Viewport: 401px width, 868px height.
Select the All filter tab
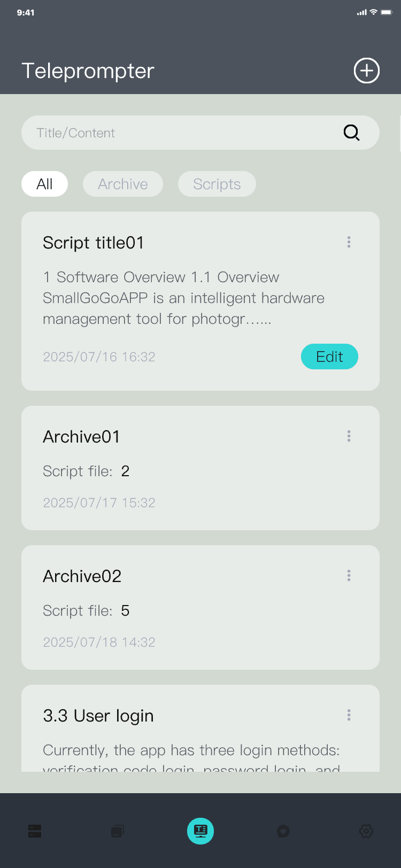point(44,184)
